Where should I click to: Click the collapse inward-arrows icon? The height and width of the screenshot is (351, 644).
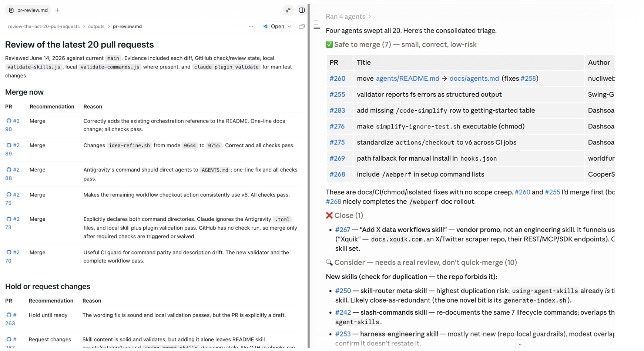click(x=288, y=10)
